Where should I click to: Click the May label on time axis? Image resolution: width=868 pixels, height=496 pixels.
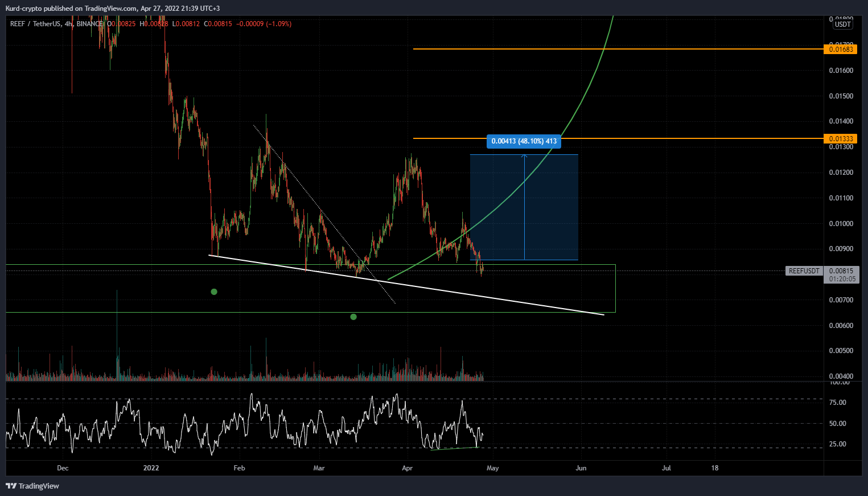(x=492, y=468)
